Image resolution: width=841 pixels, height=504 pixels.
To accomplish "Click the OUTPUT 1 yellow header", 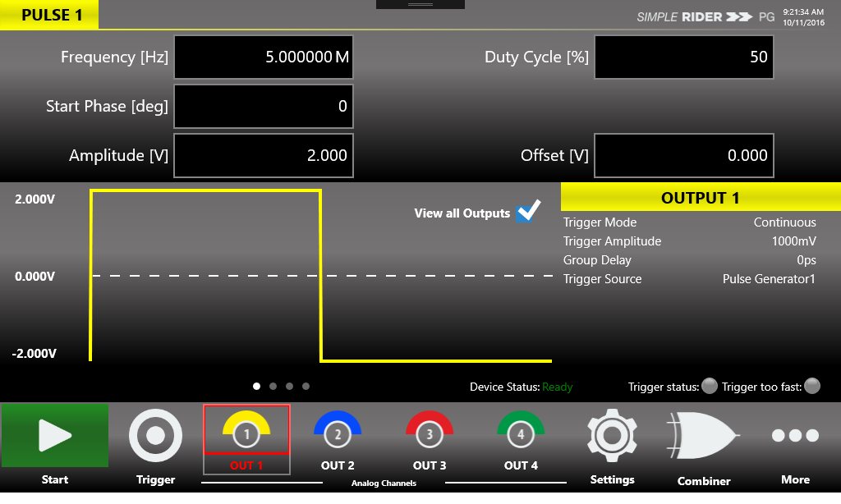I will pos(700,198).
